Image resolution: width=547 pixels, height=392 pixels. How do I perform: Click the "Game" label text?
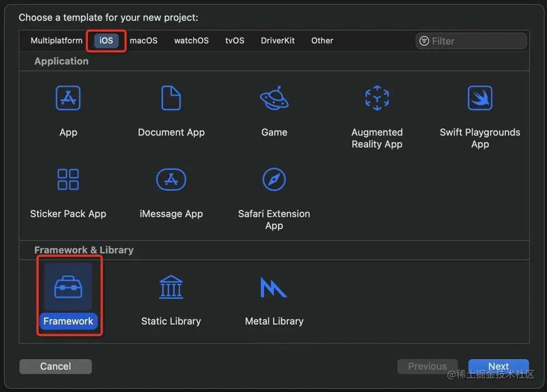274,132
